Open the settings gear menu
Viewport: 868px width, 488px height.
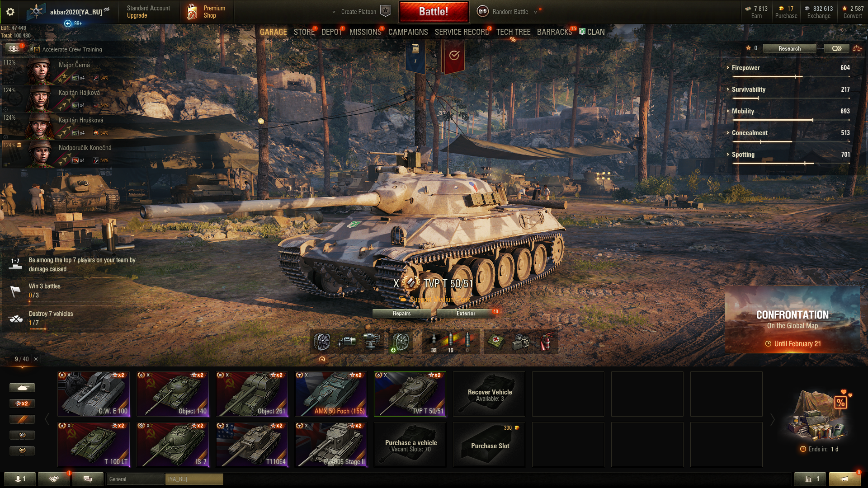coord(10,12)
